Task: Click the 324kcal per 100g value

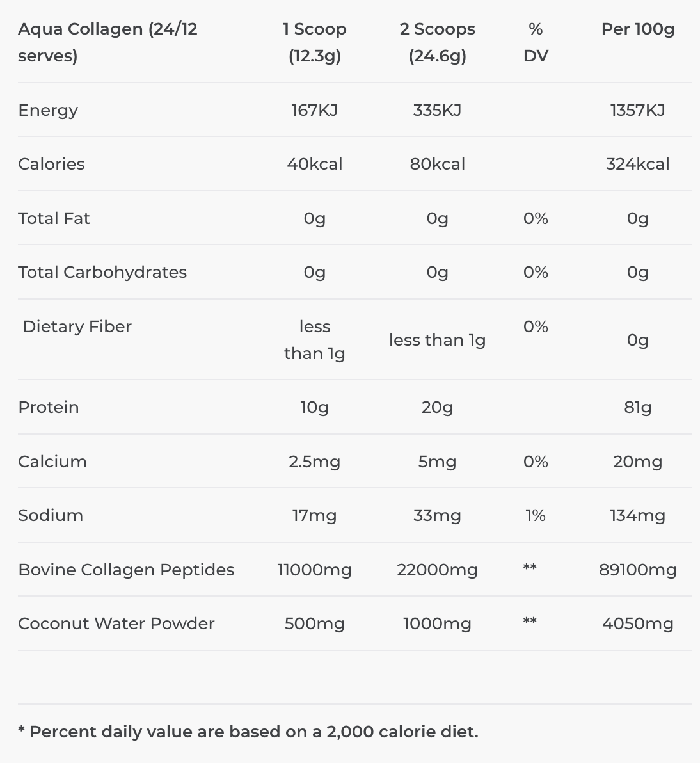Action: (638, 164)
